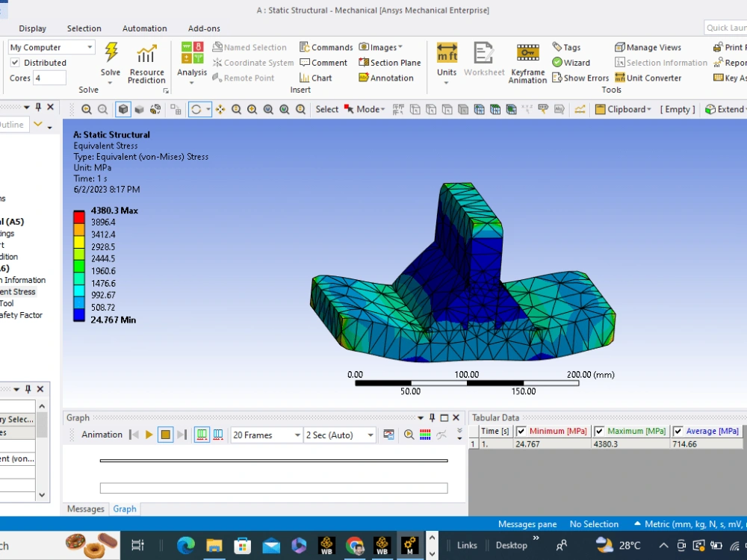Screen dimensions: 747x560
Task: Disable the Maximum [MPa] column checkbox
Action: pyautogui.click(x=598, y=431)
